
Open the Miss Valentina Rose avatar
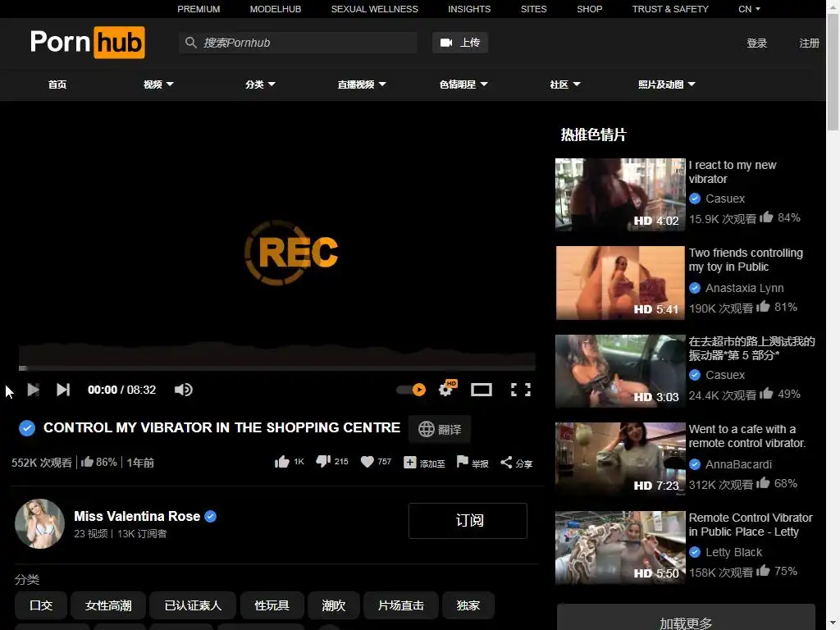click(39, 523)
